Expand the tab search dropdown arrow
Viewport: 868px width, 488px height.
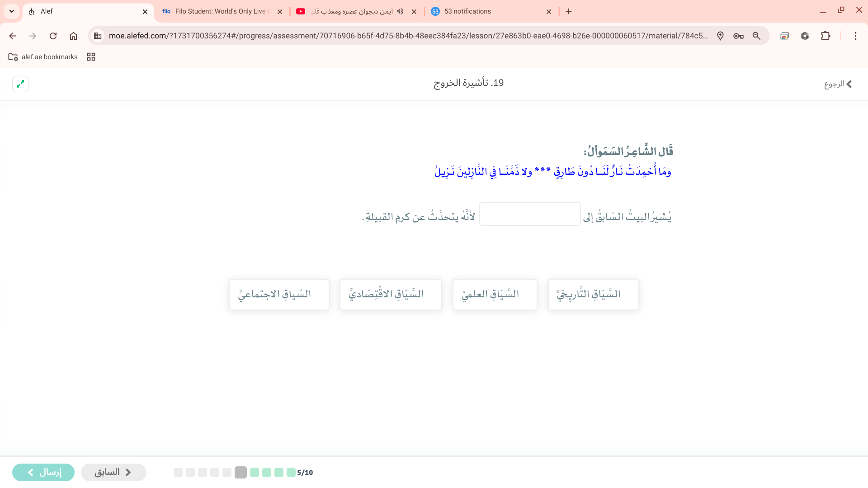pyautogui.click(x=12, y=11)
